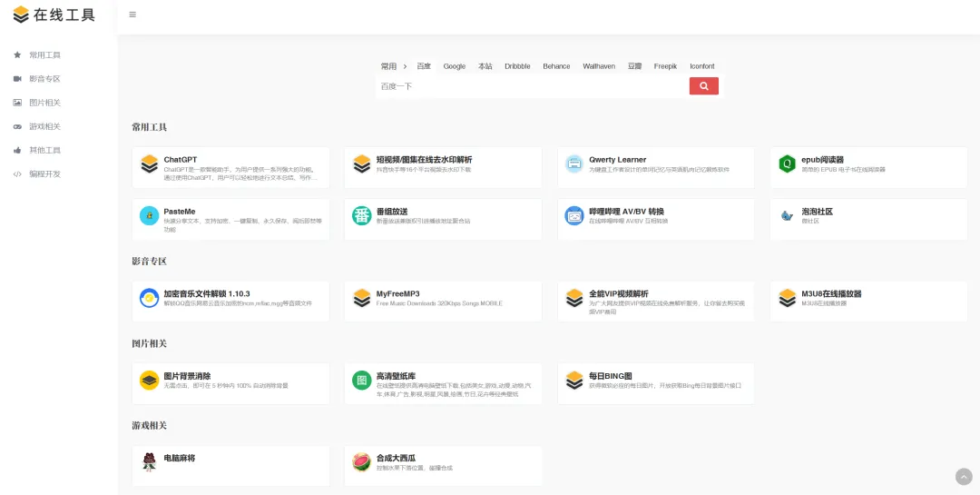Click the 番组放送 green icon
Viewport: 980px width, 495px height.
pyautogui.click(x=362, y=216)
